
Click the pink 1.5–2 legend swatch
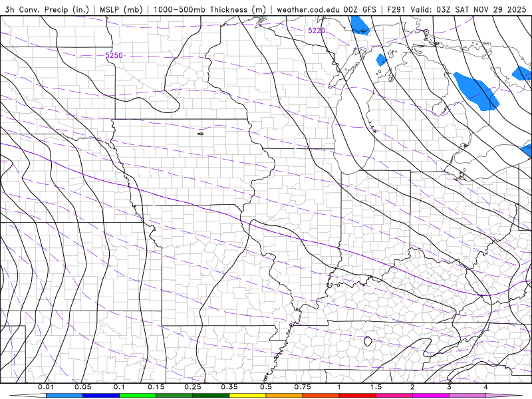coord(394,396)
